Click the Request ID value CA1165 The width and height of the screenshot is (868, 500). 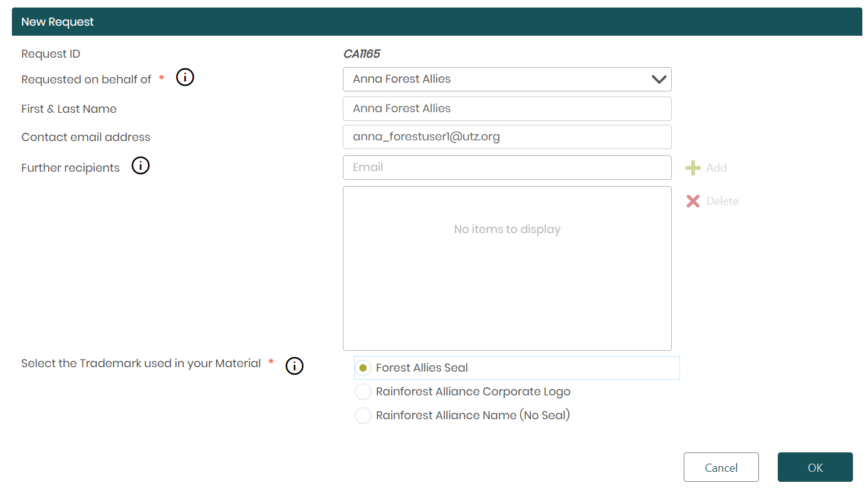[x=362, y=54]
